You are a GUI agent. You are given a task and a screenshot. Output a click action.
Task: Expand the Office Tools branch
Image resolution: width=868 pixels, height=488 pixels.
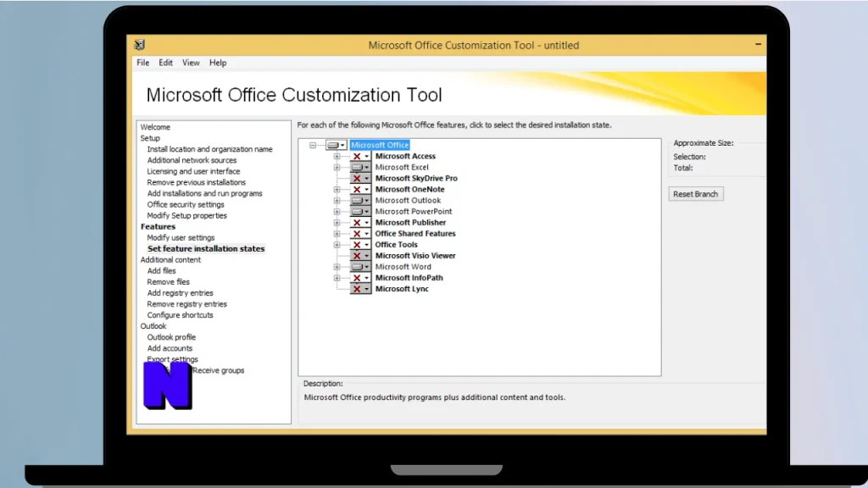[337, 245]
